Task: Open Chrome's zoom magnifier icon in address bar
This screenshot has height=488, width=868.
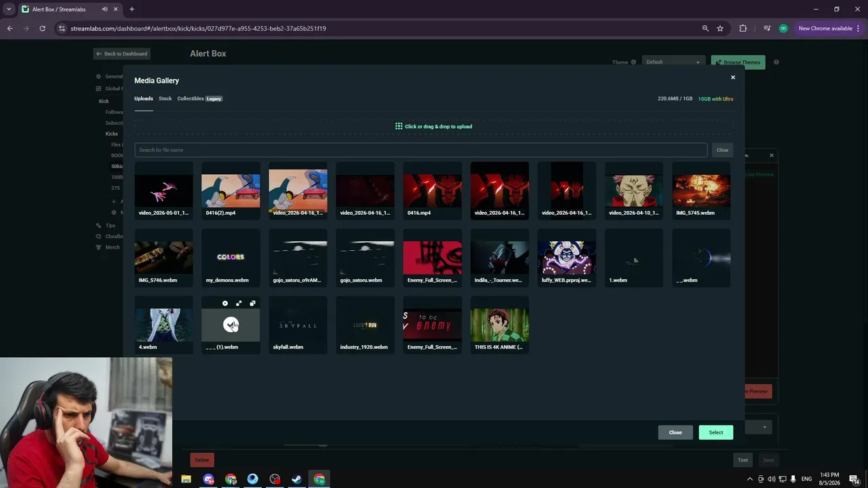Action: pos(705,28)
